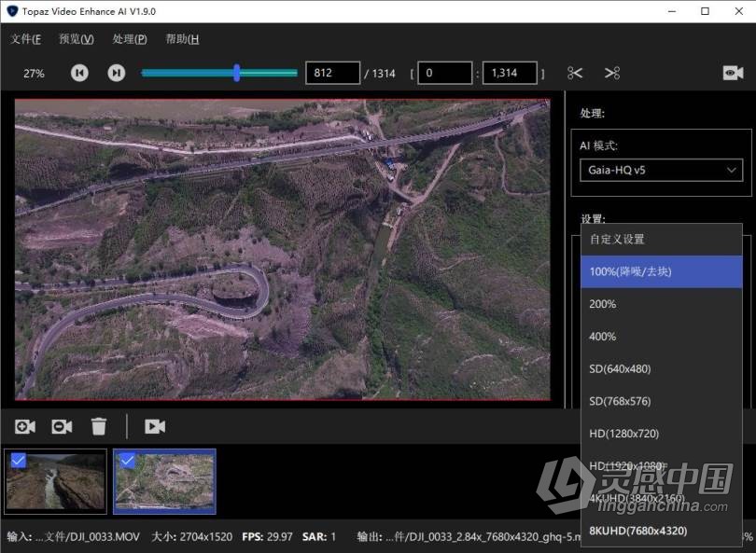Screen dimensions: 756x553
Task: Open the 预览 menu
Action: coord(77,39)
